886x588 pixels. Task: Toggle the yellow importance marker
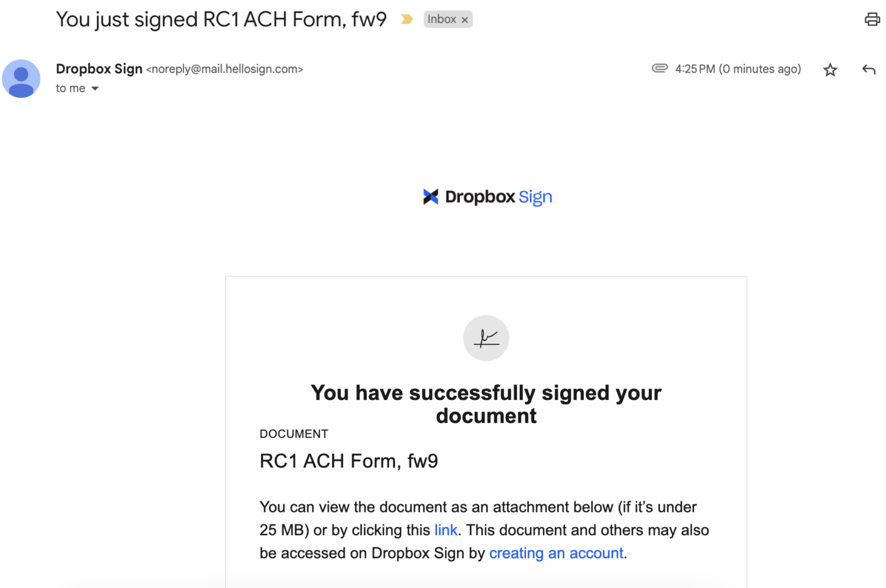[x=407, y=20]
